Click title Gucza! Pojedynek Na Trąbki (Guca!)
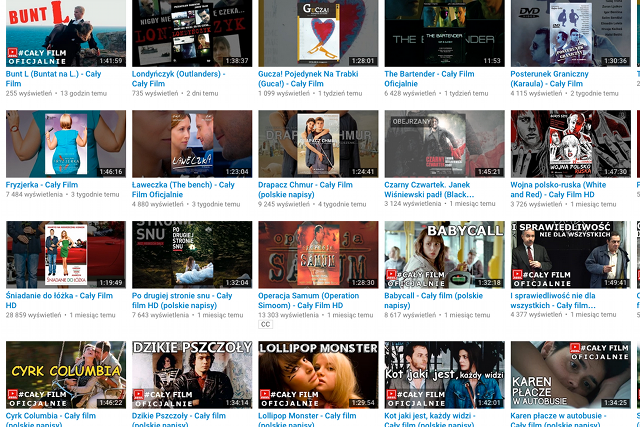Viewport: 640px width, 427px height. pos(308,79)
